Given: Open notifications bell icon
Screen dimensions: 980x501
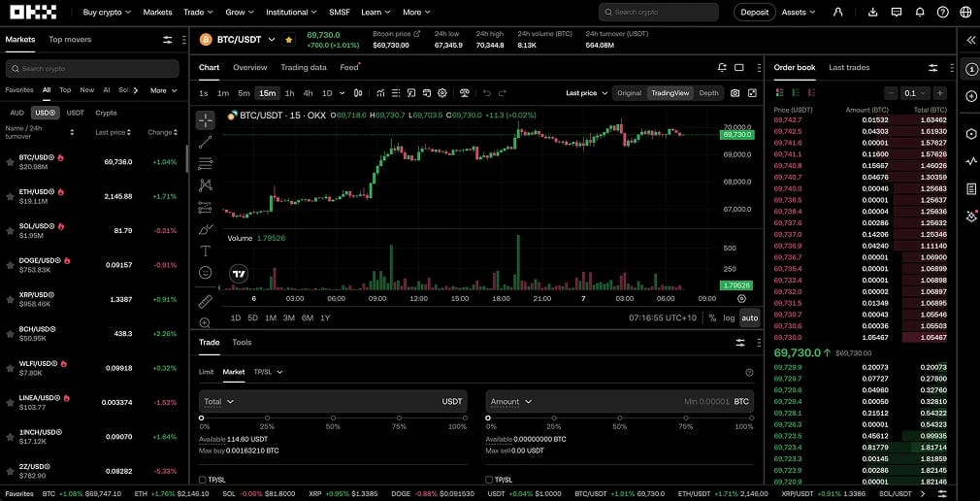Looking at the screenshot, I should (x=920, y=12).
